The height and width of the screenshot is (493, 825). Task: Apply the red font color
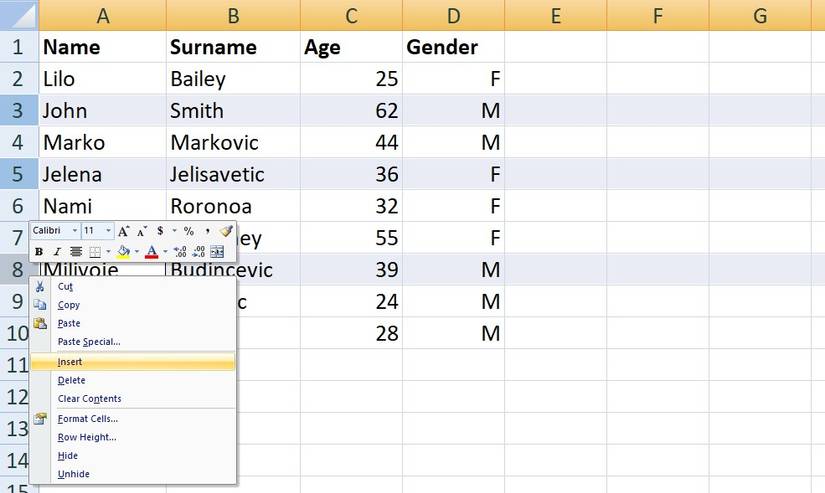click(151, 251)
